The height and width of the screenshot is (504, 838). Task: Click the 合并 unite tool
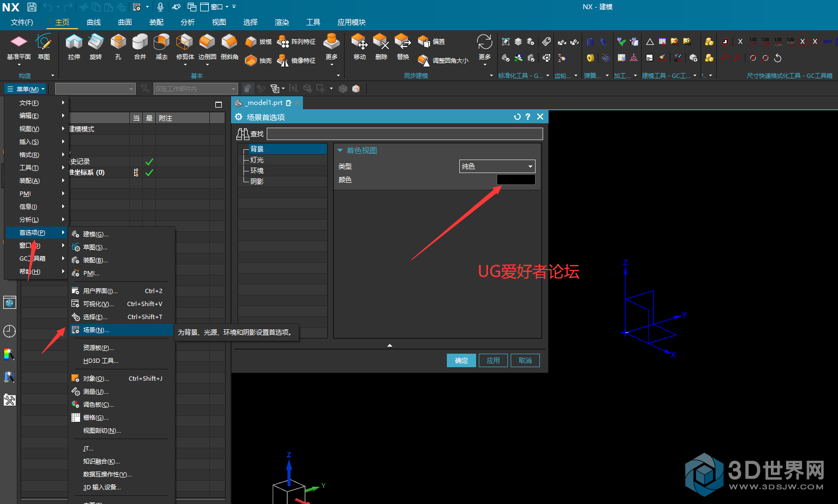click(x=140, y=46)
